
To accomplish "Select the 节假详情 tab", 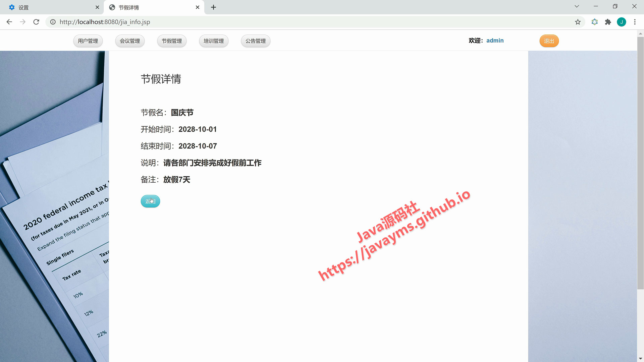I will [x=154, y=7].
